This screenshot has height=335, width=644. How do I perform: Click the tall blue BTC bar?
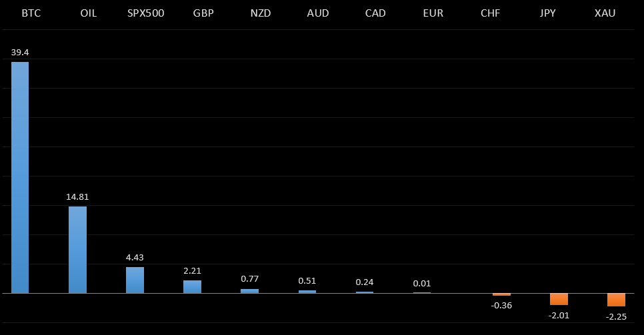pos(20,177)
